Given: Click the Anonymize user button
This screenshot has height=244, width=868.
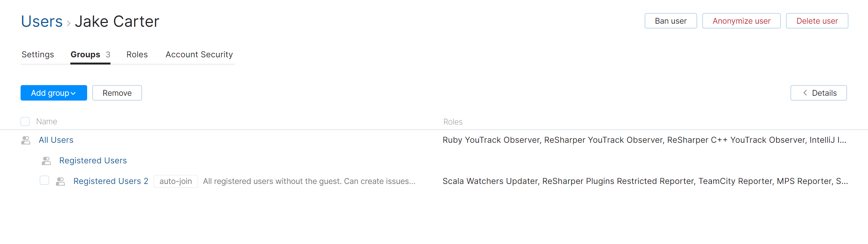Looking at the screenshot, I should coord(741,21).
